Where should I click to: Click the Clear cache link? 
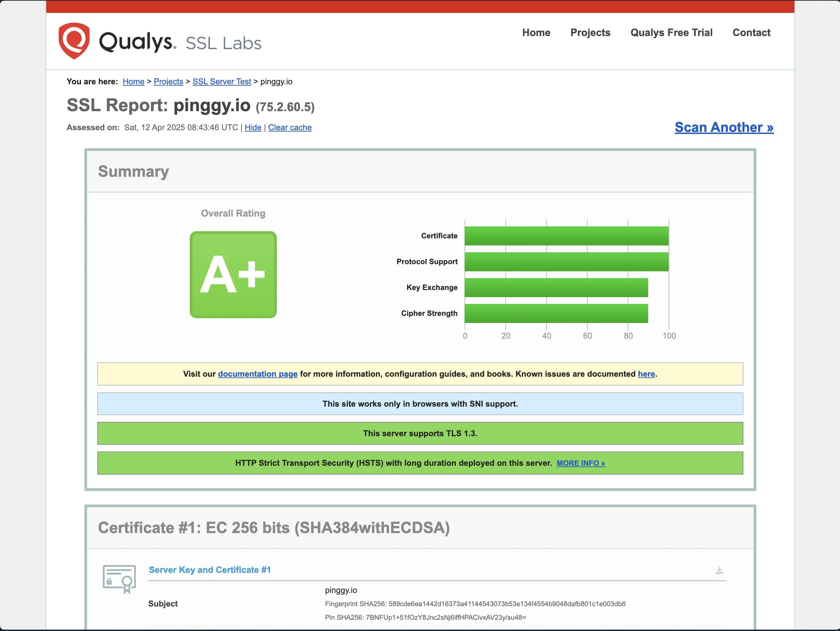290,127
